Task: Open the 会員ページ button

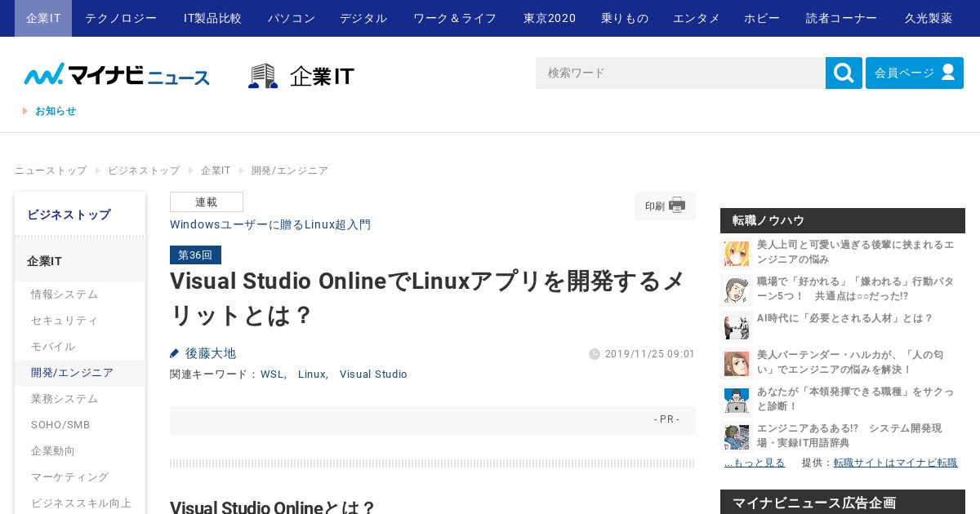Action: point(915,73)
